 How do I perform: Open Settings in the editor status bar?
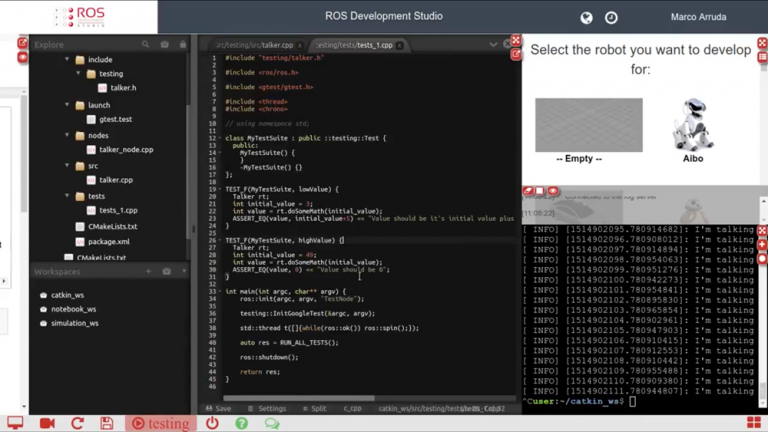pos(267,408)
